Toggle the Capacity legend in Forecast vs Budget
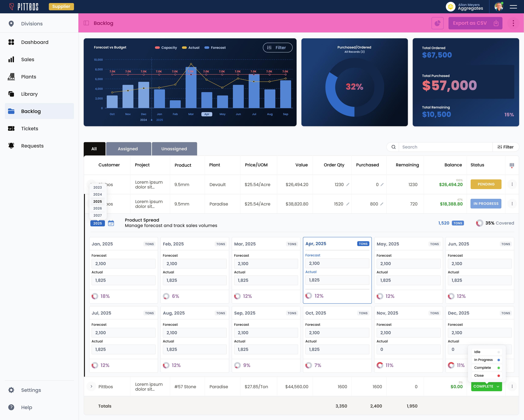Screen dimensions: 524x420 (166, 48)
